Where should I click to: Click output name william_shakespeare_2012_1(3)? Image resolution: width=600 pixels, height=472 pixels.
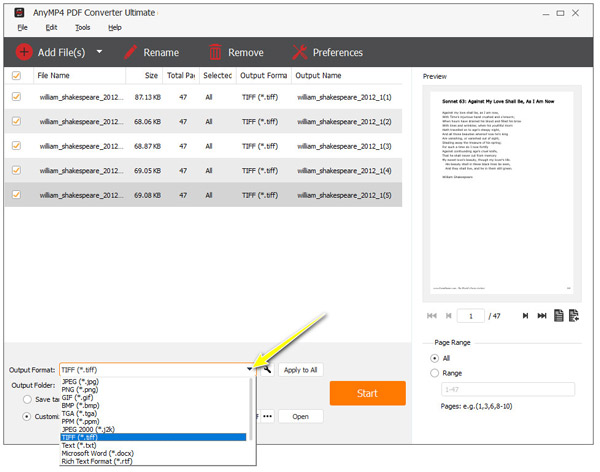(344, 146)
